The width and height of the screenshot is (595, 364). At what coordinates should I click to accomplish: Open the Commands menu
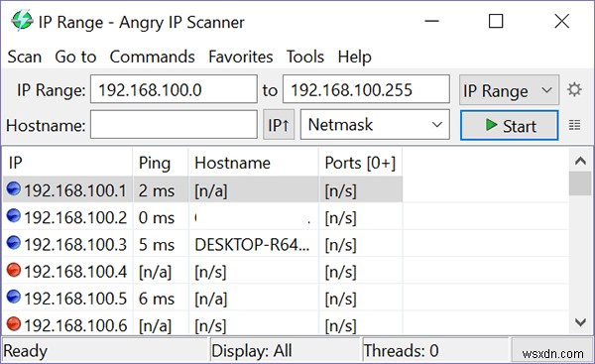coord(152,57)
